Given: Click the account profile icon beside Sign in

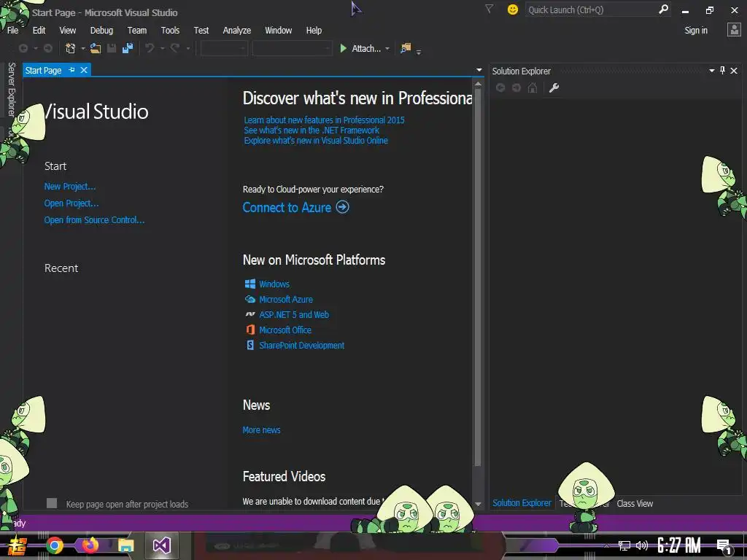Looking at the screenshot, I should [x=734, y=30].
